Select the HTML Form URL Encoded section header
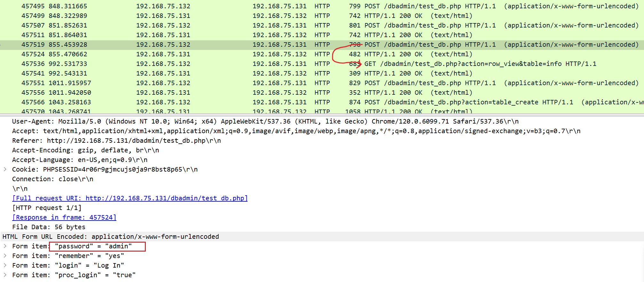The image size is (644, 282). pos(322,237)
